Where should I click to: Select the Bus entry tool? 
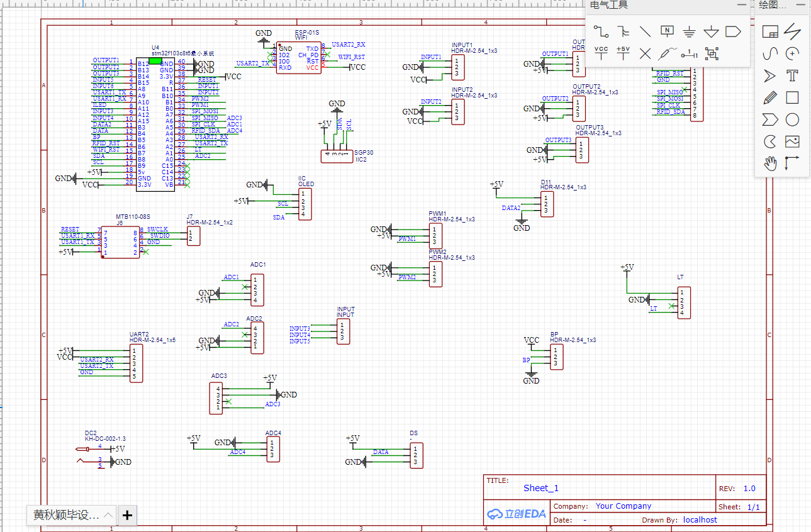(623, 31)
